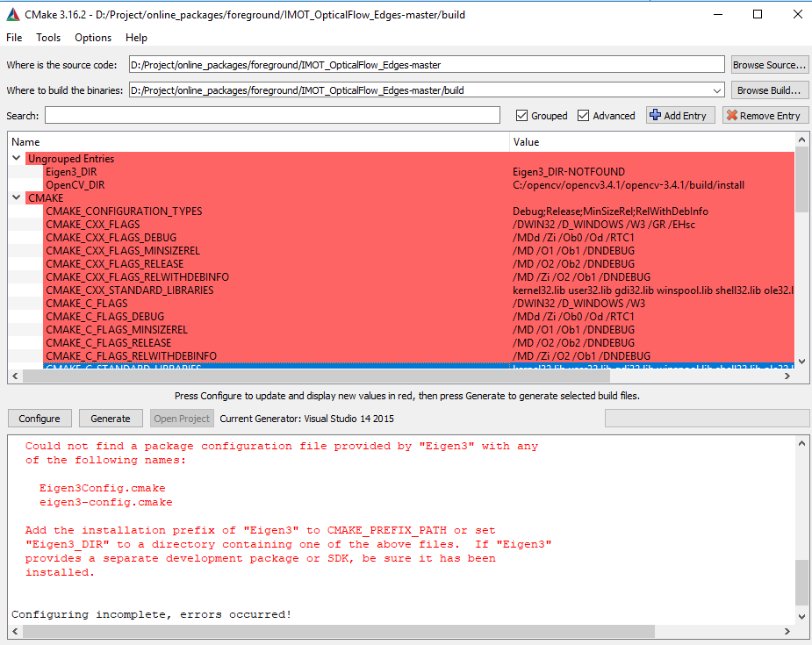The width and height of the screenshot is (812, 645).
Task: Click the Browse Source button
Action: [x=770, y=65]
